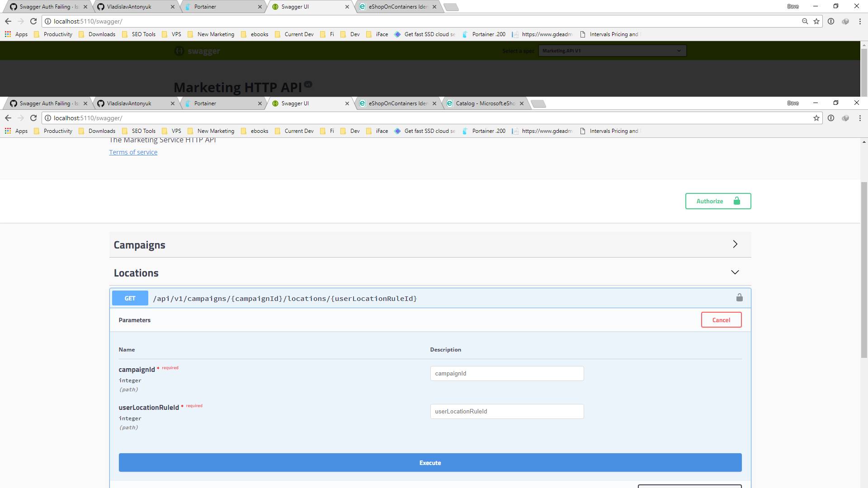Screen dimensions: 868x488
Task: Click the Dave profile button in the front window
Action: (x=793, y=103)
